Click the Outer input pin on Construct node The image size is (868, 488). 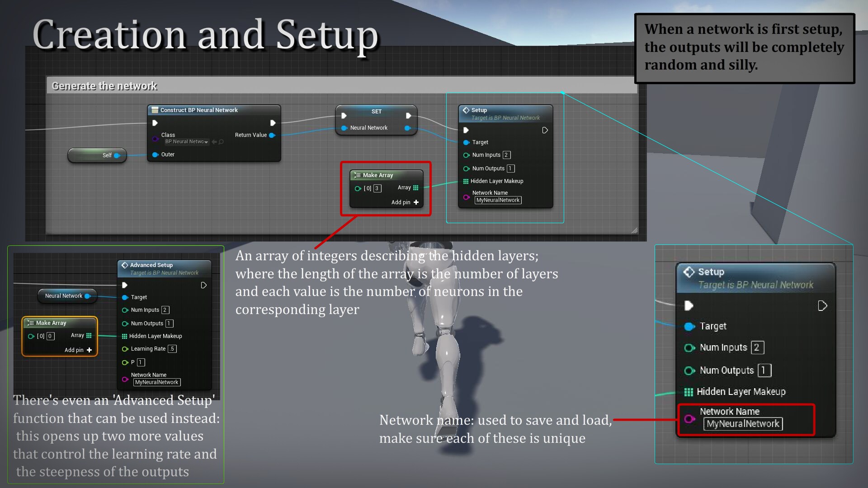[155, 155]
